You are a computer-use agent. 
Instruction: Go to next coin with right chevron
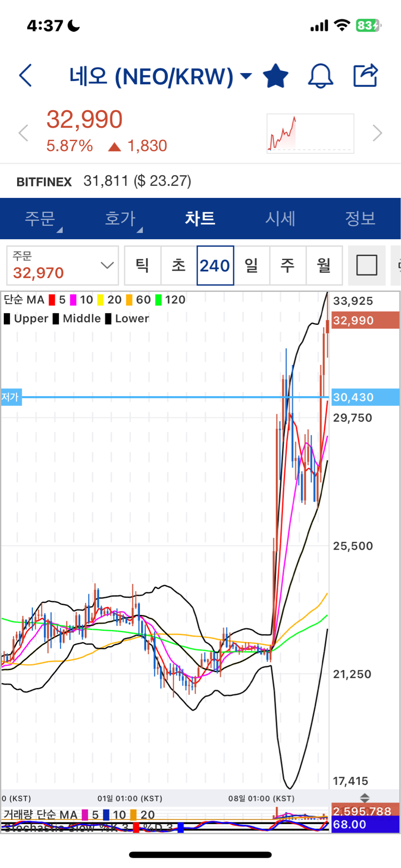coord(377,133)
